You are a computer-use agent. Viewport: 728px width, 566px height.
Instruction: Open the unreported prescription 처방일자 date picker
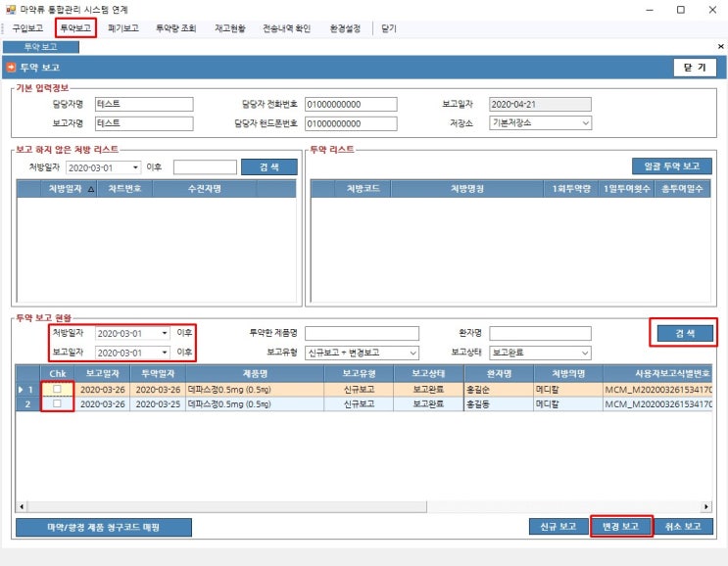pos(135,167)
